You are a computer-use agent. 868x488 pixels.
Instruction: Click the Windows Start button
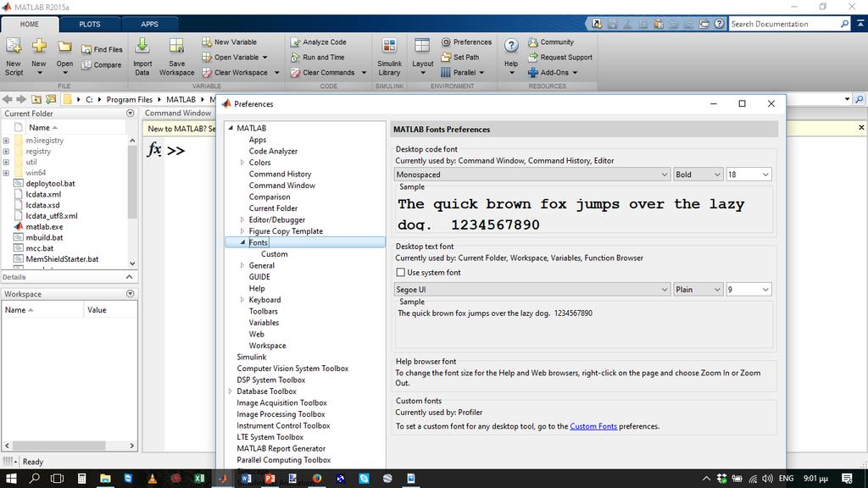(10, 479)
